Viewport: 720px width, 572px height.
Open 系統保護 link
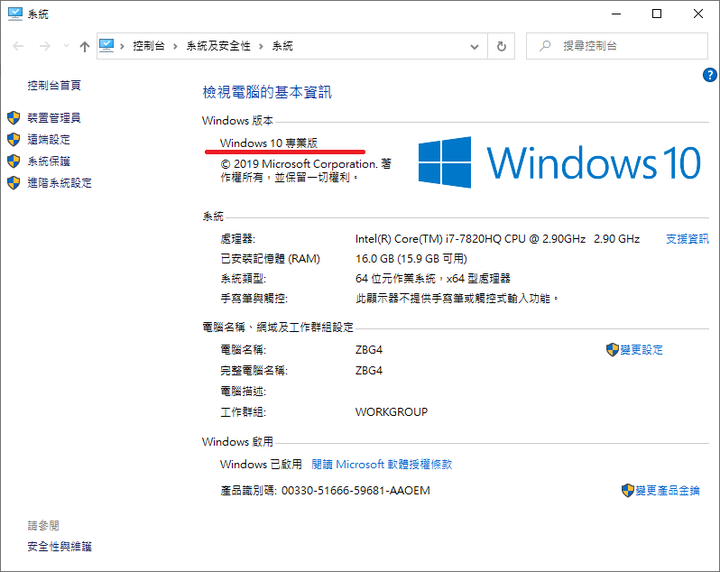(49, 161)
